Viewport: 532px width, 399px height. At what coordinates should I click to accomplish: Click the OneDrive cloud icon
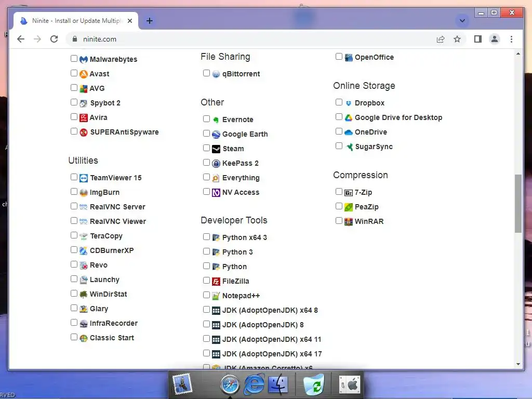coord(349,132)
